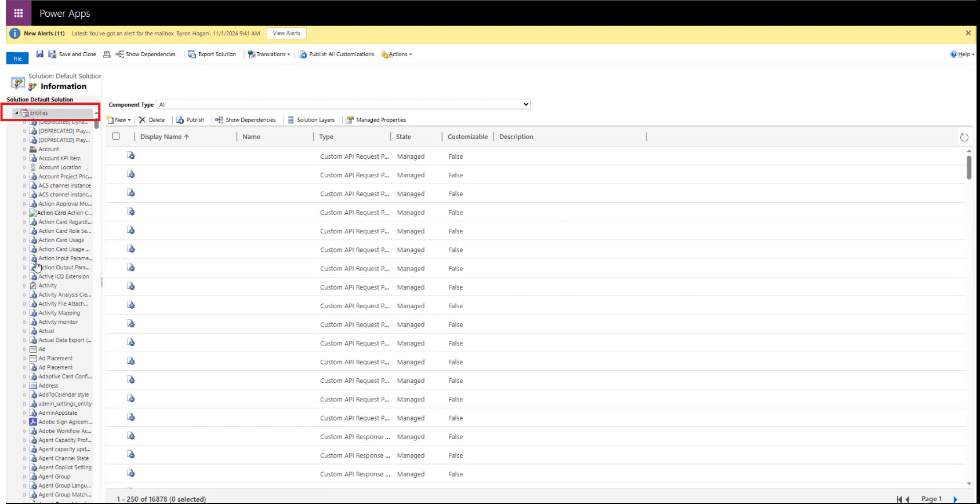Click the Activity monitor entity icon
This screenshot has height=504, width=980.
click(x=33, y=322)
